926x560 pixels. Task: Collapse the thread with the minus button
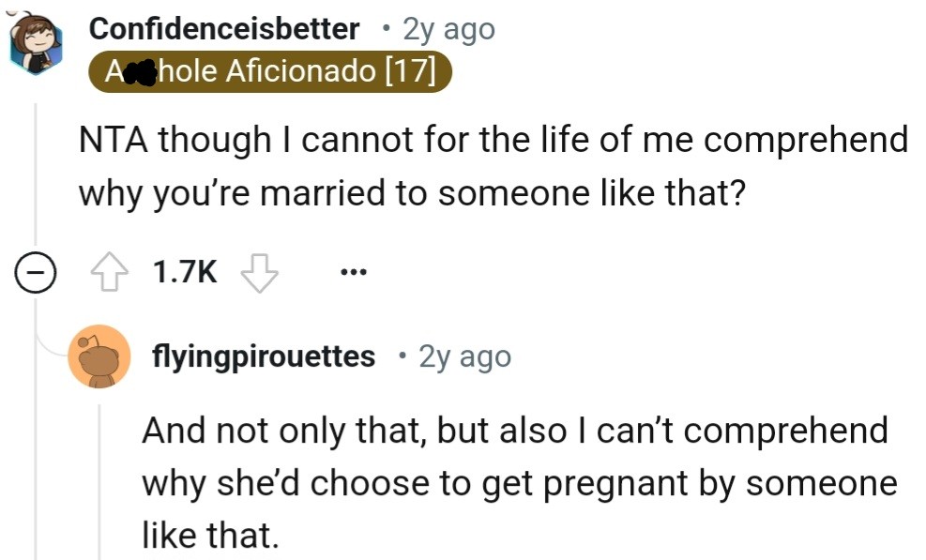[x=36, y=273]
